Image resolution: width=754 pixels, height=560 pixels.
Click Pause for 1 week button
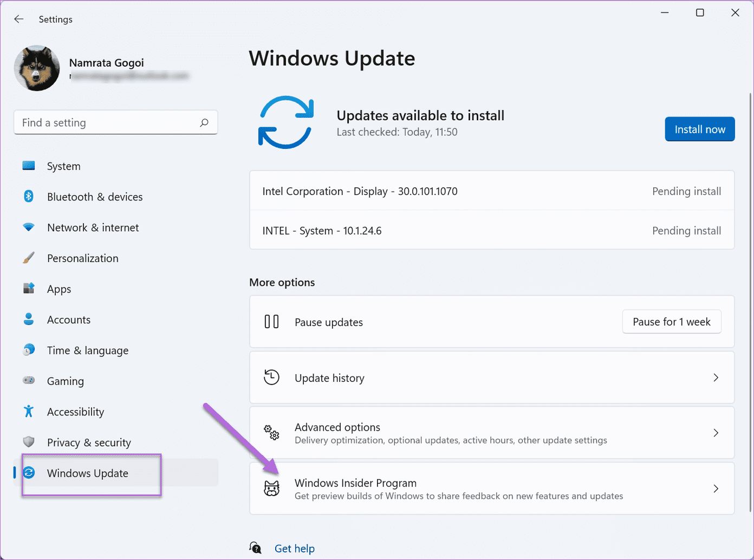[x=672, y=322]
